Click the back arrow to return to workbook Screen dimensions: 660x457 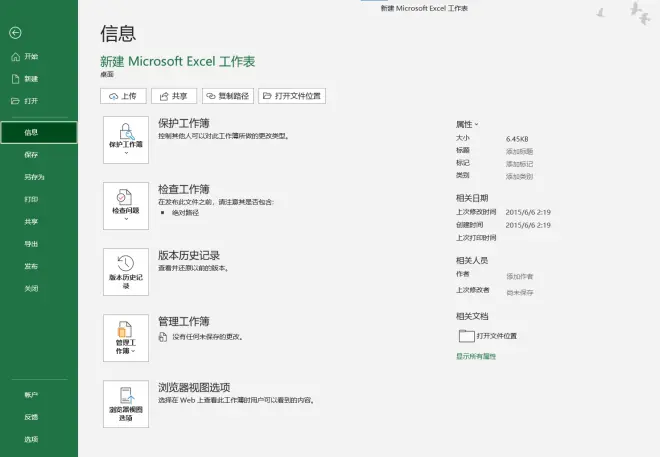point(15,33)
